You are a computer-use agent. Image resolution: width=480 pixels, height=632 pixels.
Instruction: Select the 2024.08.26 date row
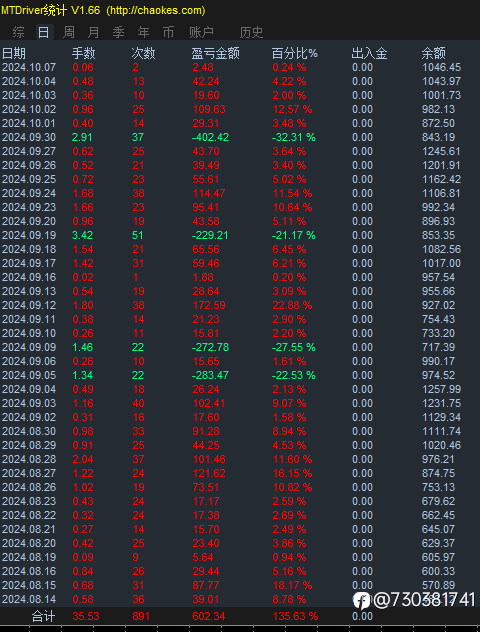(29, 487)
